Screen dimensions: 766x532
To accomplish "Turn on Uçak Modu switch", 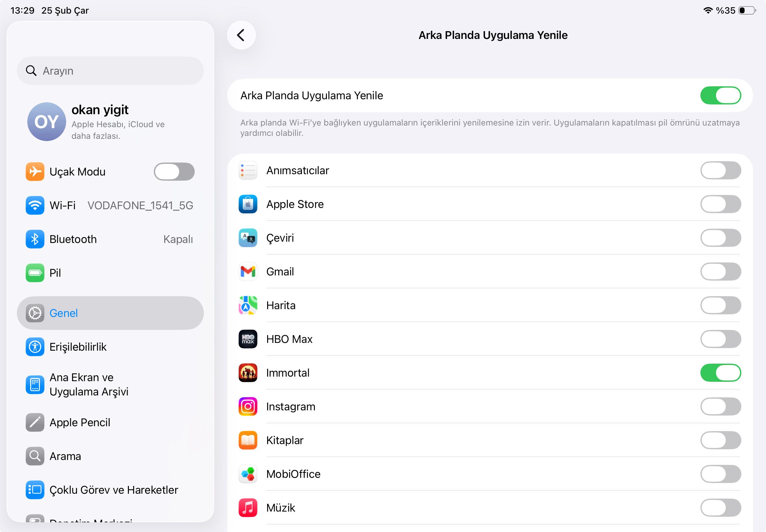I will tap(174, 172).
